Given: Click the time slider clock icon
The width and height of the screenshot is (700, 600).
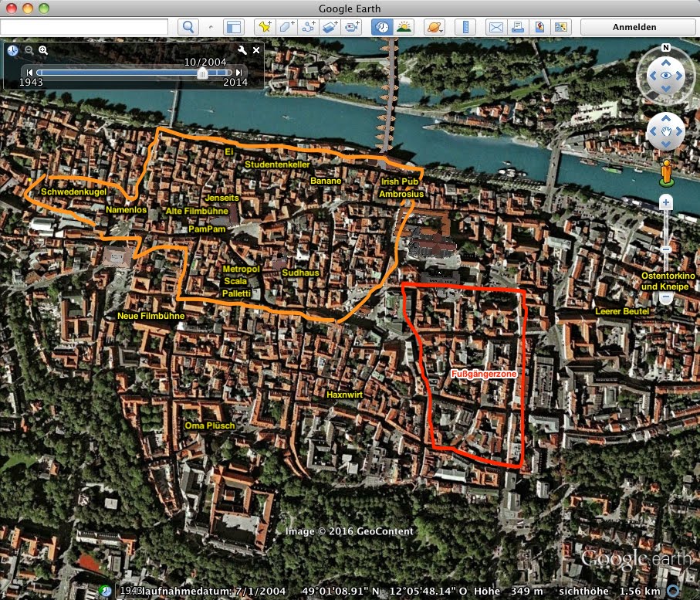Looking at the screenshot, I should tap(13, 50).
